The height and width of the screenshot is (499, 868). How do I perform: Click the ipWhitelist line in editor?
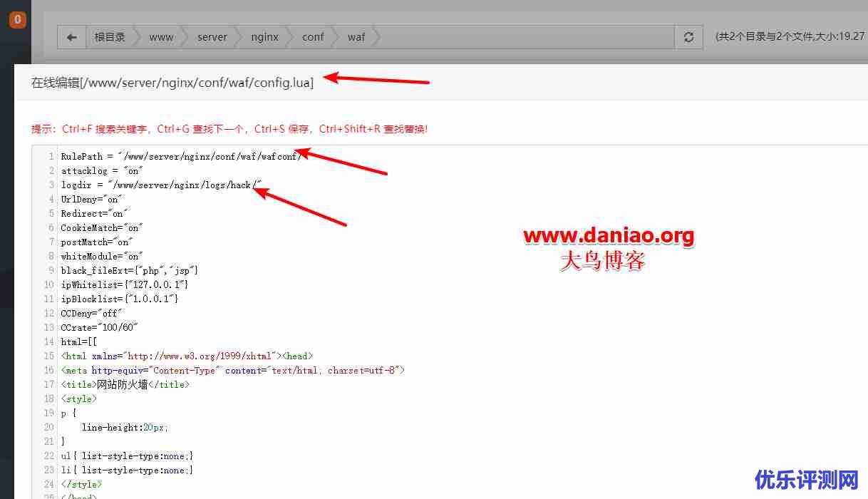pyautogui.click(x=125, y=284)
